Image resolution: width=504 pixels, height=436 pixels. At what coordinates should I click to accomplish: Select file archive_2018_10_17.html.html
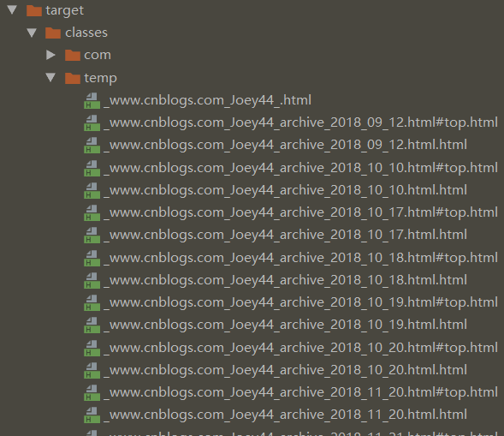pos(285,235)
